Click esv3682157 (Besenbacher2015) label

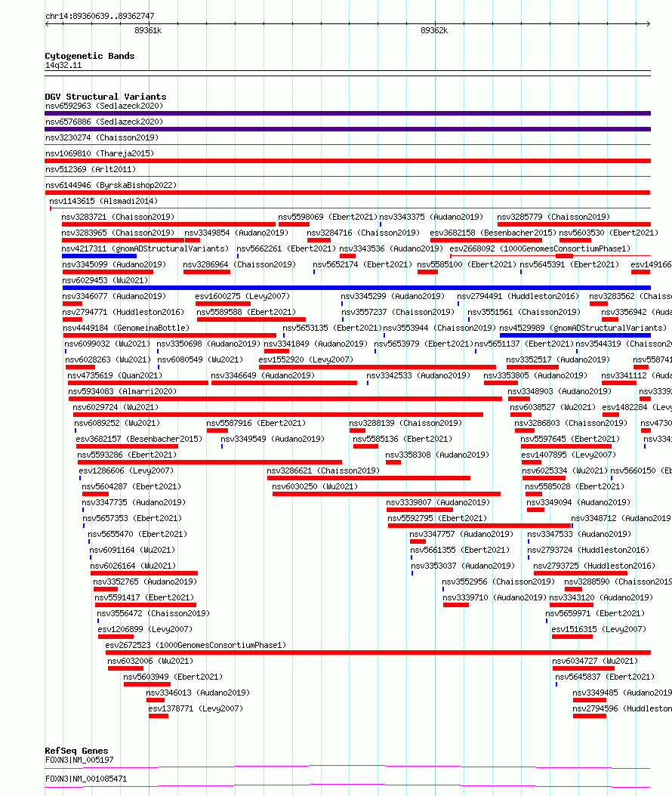(x=139, y=439)
